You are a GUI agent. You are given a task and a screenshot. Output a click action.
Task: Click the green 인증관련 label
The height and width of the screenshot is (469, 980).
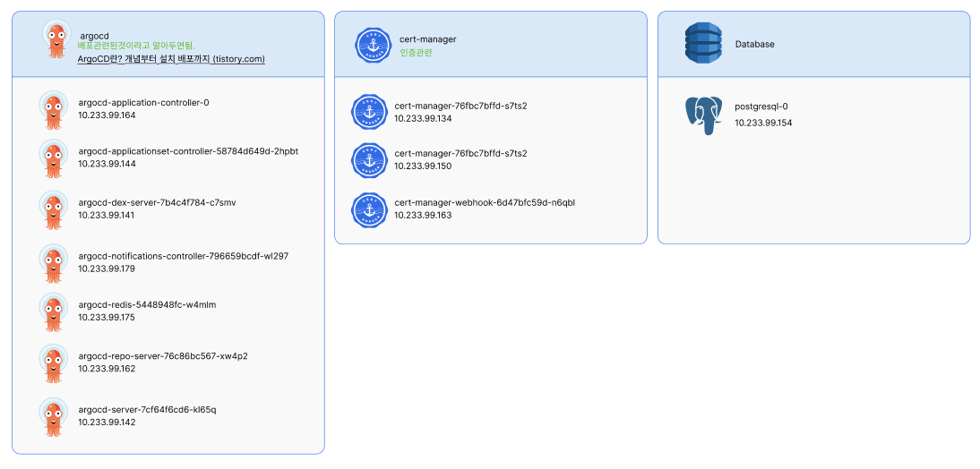pyautogui.click(x=416, y=53)
